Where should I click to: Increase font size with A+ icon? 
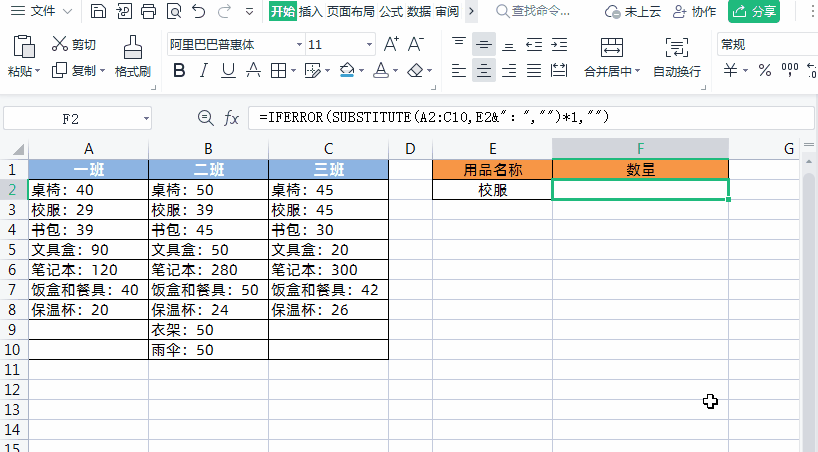[x=391, y=44]
